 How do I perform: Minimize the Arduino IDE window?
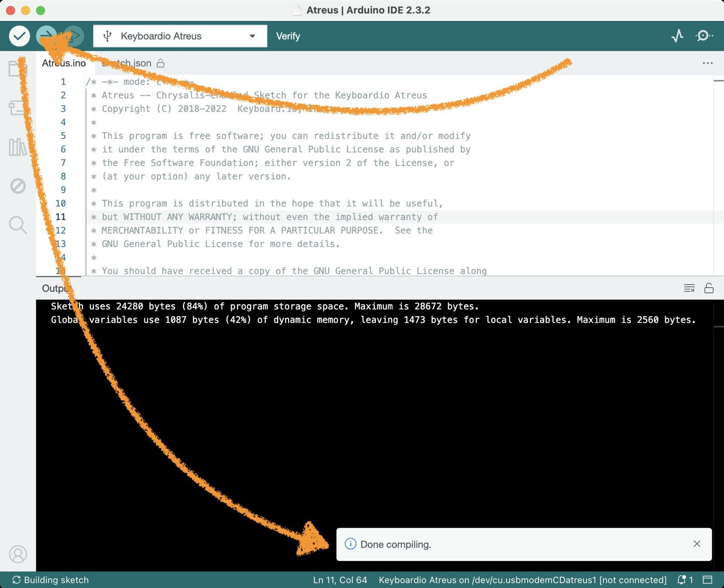pos(26,10)
